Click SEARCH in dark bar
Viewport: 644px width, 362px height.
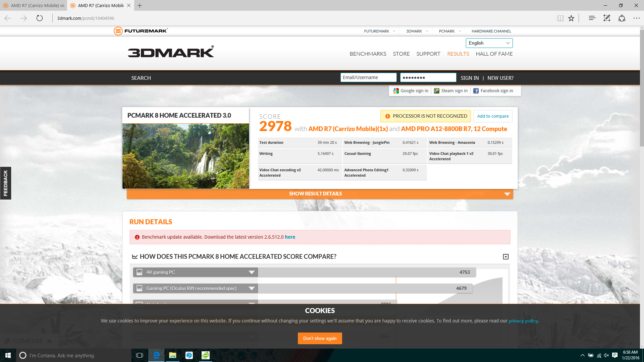pyautogui.click(x=141, y=78)
